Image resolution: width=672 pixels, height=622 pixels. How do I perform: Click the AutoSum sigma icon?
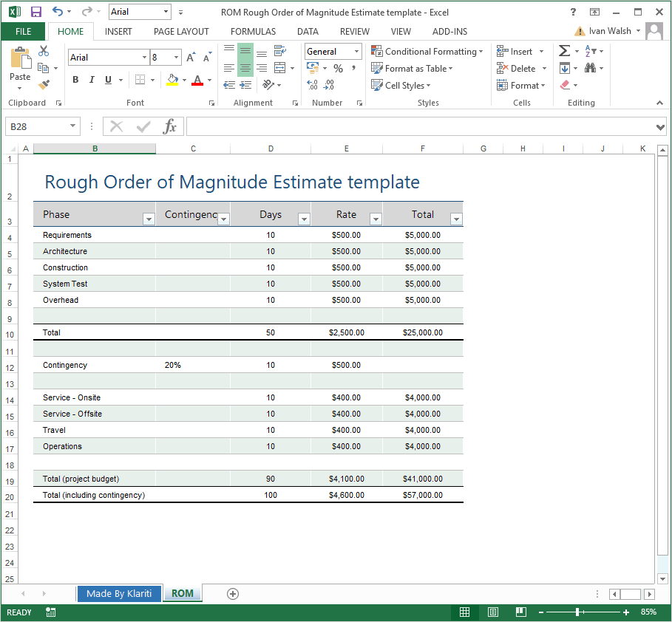tap(564, 51)
